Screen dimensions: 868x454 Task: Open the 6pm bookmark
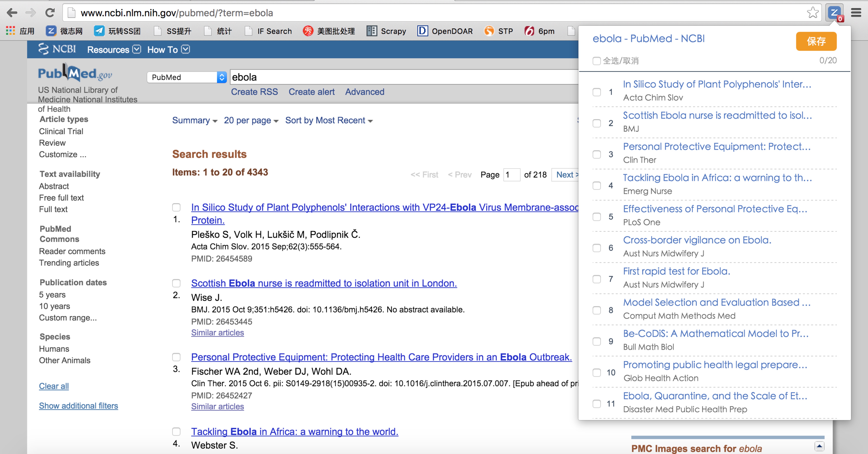[539, 31]
